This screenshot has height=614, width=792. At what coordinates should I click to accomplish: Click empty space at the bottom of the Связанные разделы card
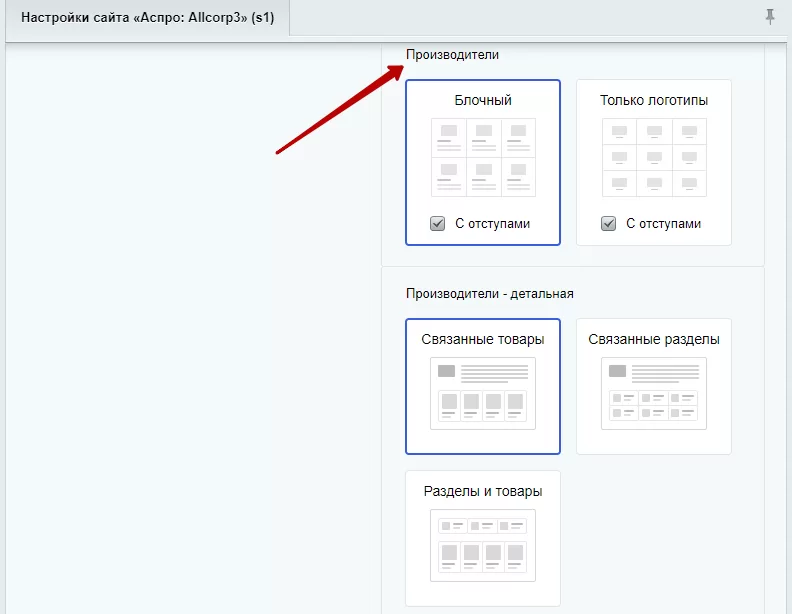tap(654, 442)
